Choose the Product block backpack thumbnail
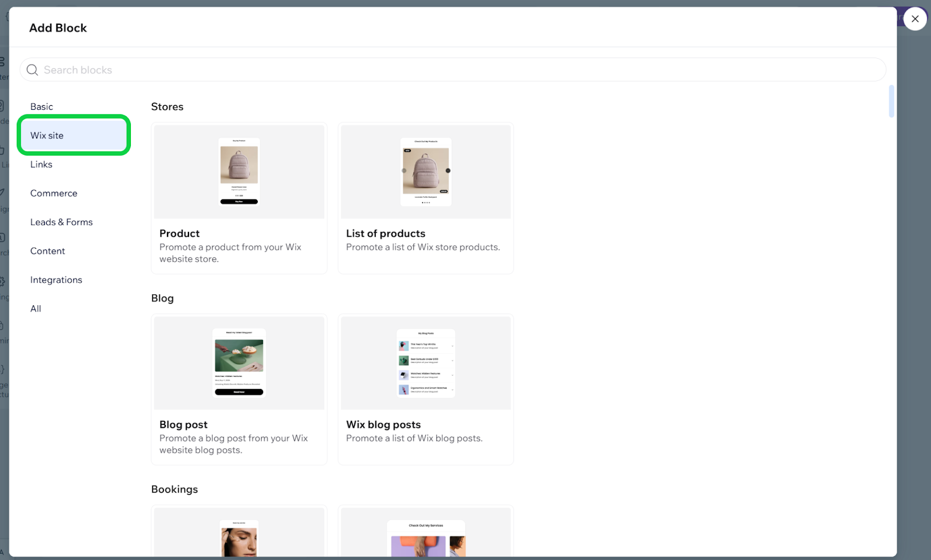This screenshot has width=931, height=560. (239, 172)
